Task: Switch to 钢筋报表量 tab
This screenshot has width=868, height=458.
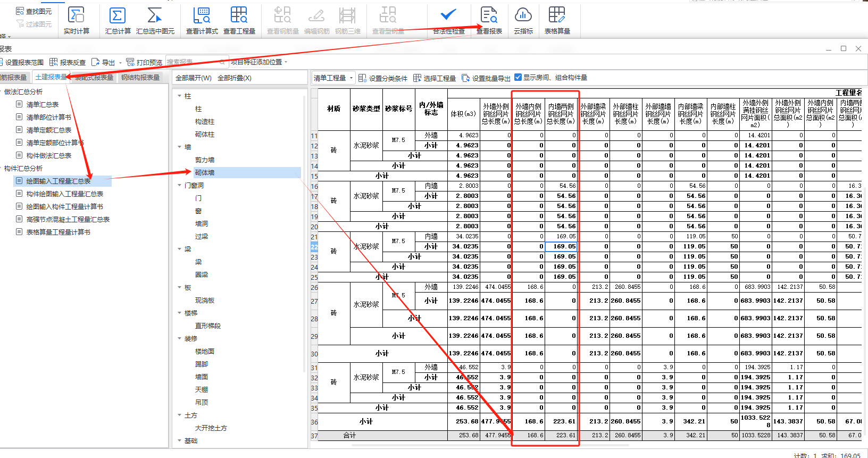Action: click(14, 77)
